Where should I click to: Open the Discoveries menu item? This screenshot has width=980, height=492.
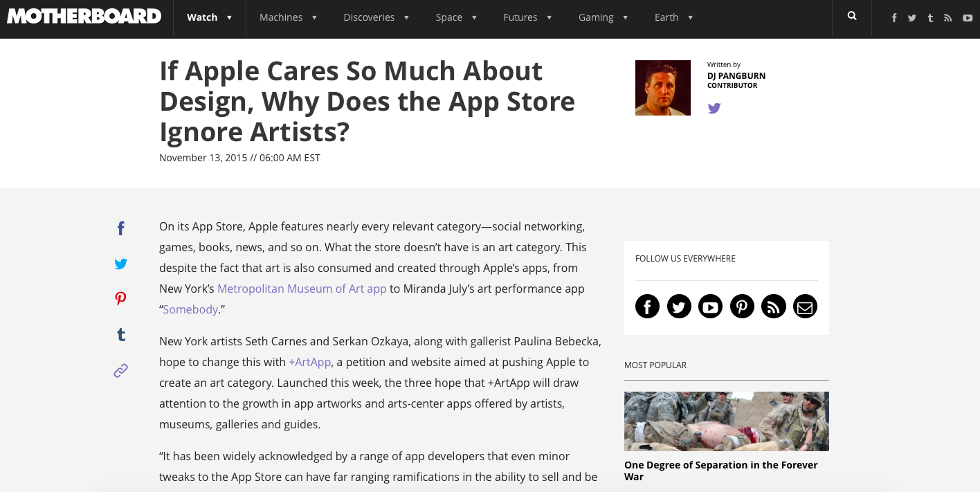click(x=369, y=17)
